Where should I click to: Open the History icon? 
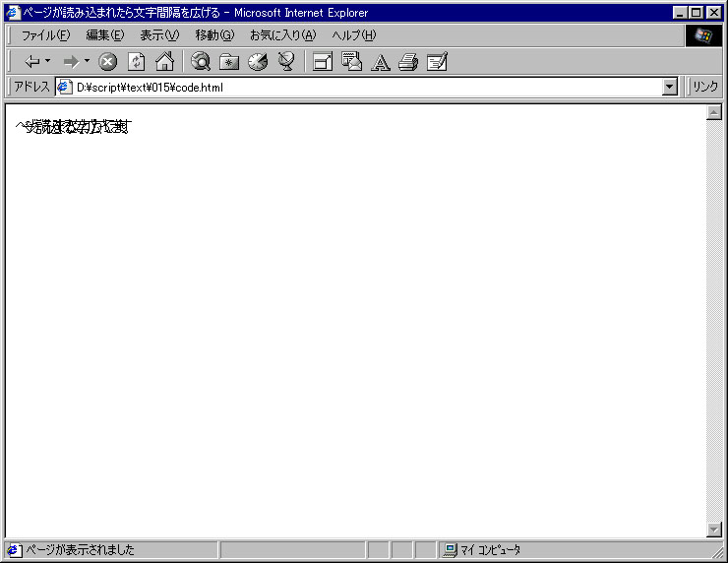click(258, 61)
